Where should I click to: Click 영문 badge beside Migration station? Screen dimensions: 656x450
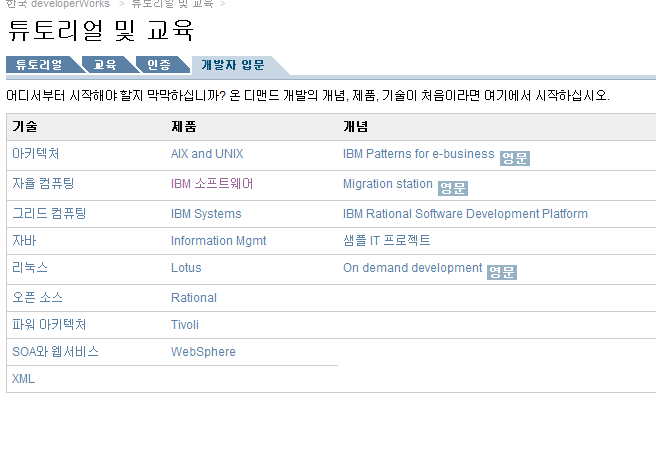453,188
